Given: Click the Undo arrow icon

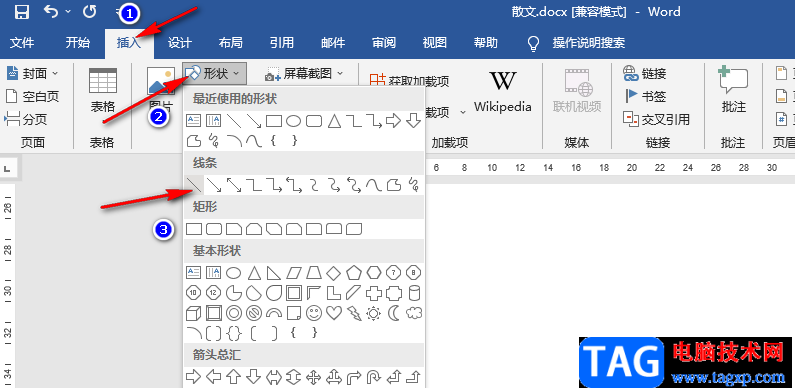Looking at the screenshot, I should [x=51, y=11].
